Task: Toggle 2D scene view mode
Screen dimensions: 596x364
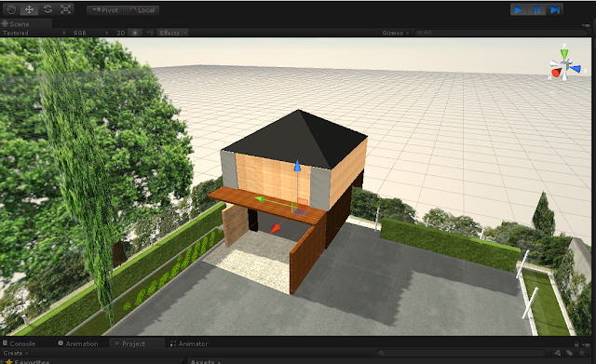Action: (121, 34)
